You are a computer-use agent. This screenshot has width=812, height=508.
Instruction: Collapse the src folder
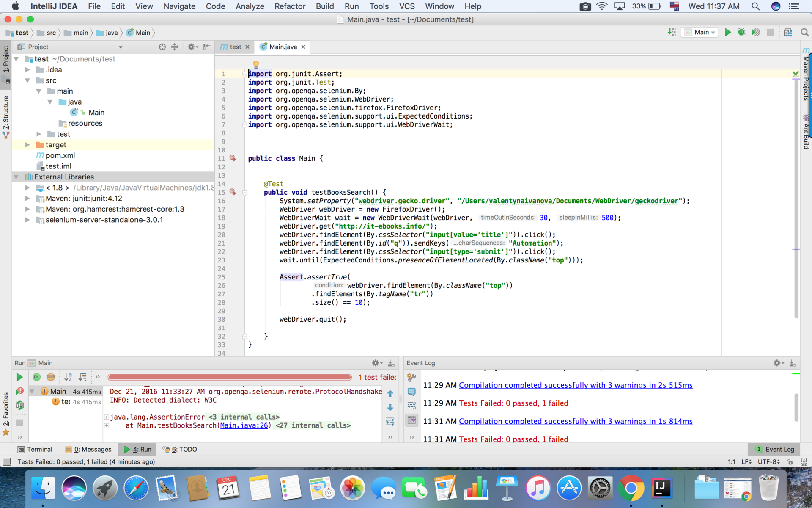tap(27, 80)
